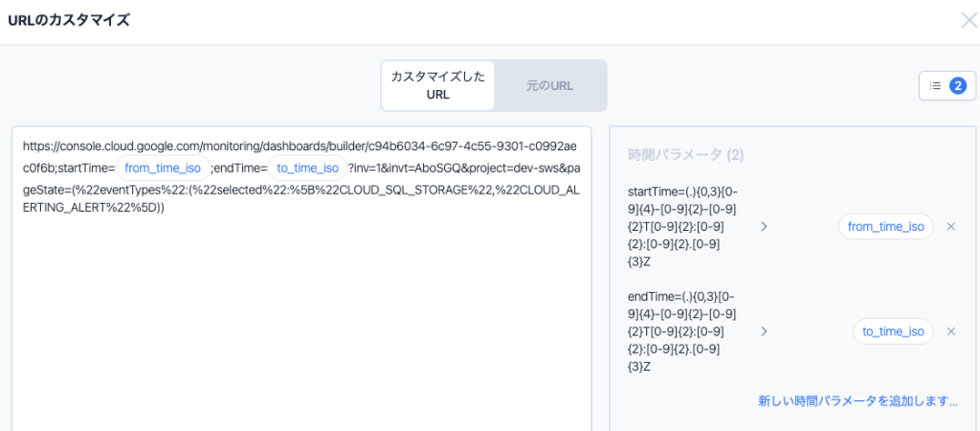Screen dimensions: 980x431
Task: Remove the endTime parameter with its X icon
Action: click(950, 331)
